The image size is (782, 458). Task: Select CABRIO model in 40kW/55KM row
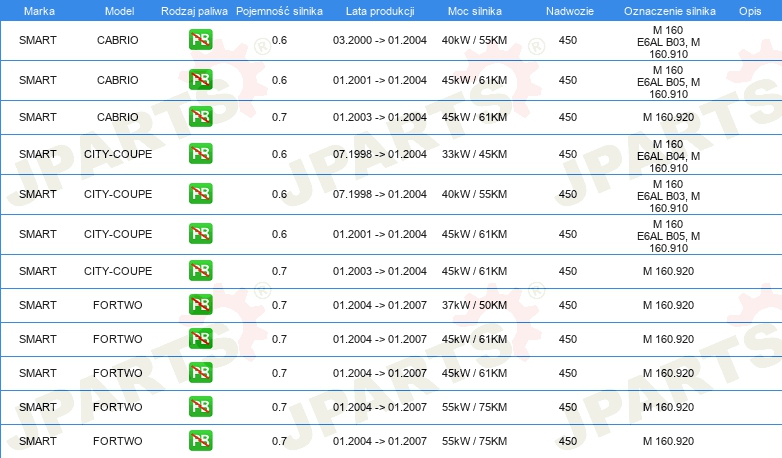[118, 40]
